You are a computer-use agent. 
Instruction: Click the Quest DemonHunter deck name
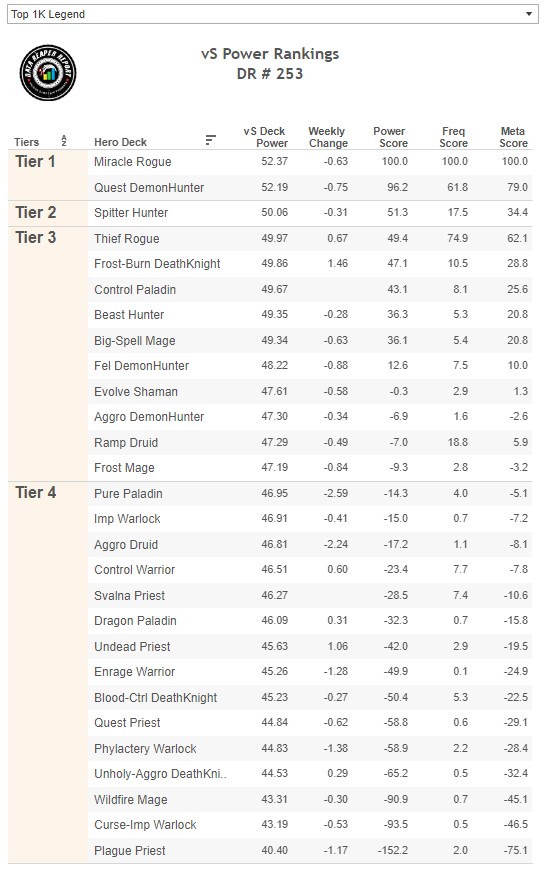[x=149, y=188]
